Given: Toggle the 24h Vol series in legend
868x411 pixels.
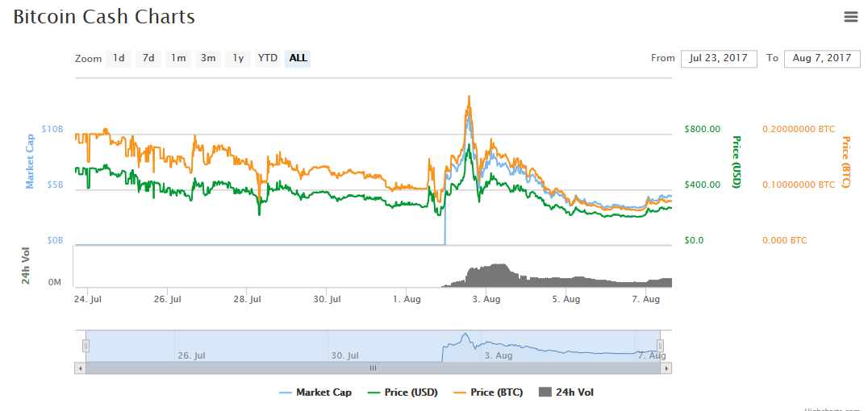Looking at the screenshot, I should pyautogui.click(x=566, y=392).
